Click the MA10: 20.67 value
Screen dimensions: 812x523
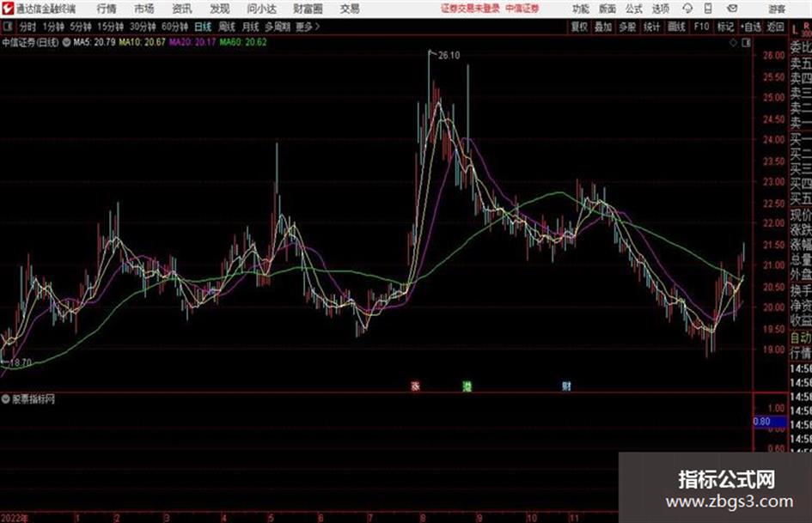coord(142,42)
